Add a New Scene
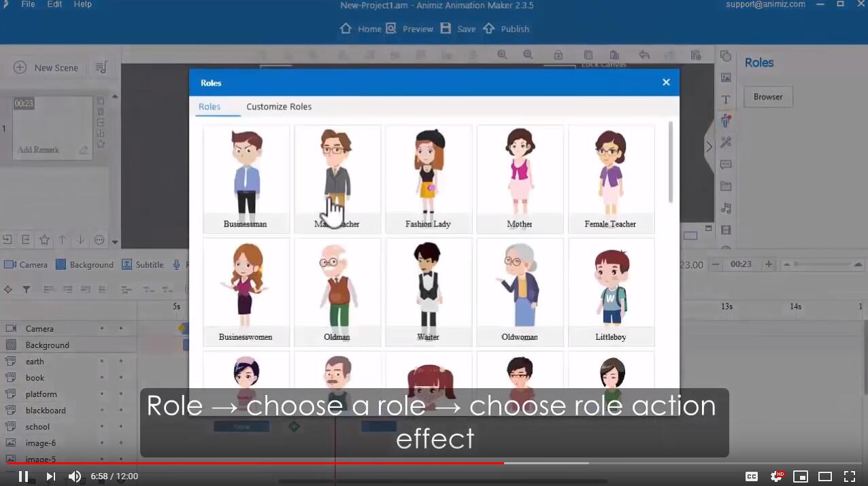Image resolution: width=868 pixels, height=486 pixels. coord(46,67)
